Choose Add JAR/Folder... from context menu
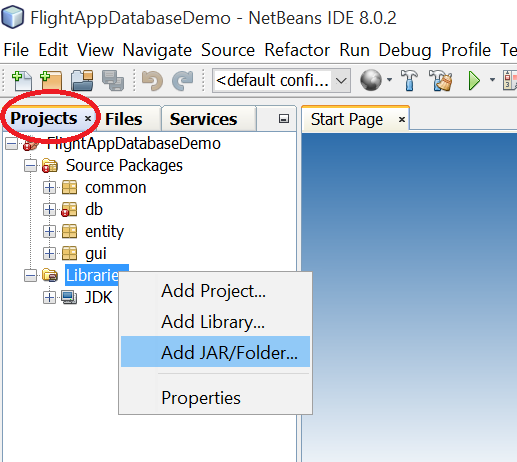The width and height of the screenshot is (517, 462). point(215,352)
